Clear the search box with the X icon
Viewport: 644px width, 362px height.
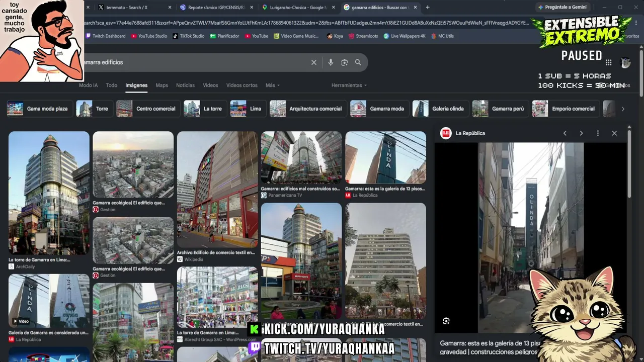pos(314,62)
